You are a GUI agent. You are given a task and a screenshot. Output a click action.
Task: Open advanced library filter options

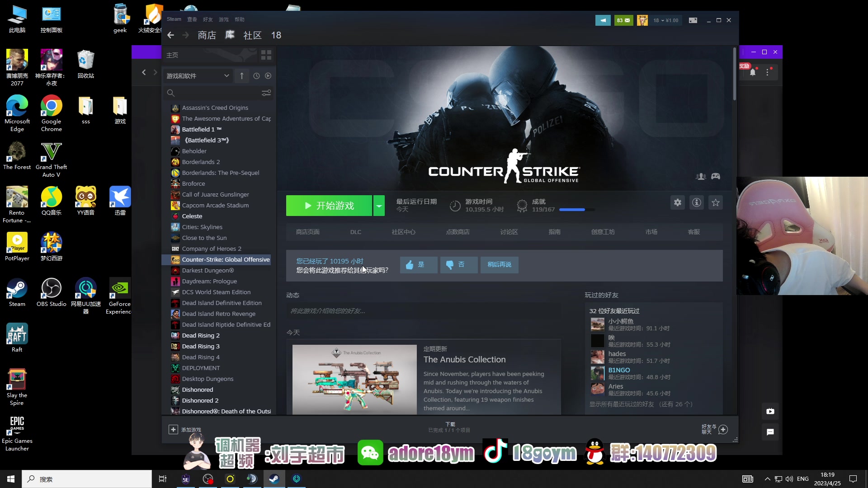tap(266, 93)
